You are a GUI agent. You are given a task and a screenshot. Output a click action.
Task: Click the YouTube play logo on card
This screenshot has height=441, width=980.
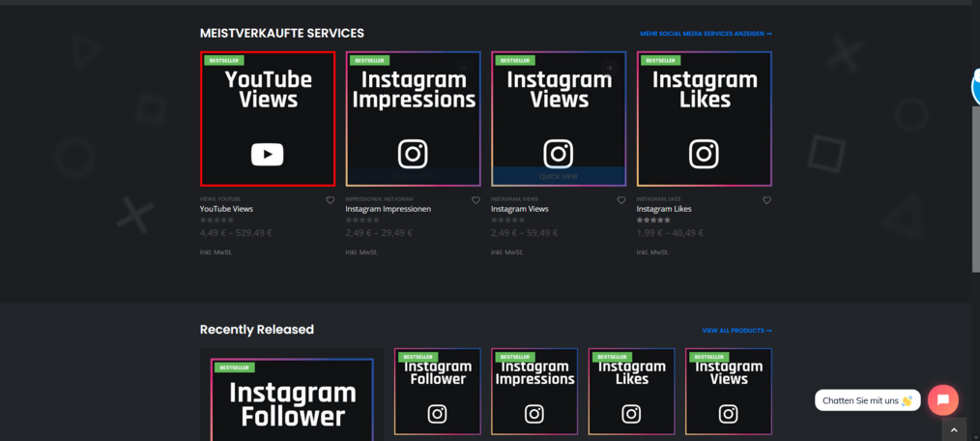pyautogui.click(x=268, y=155)
